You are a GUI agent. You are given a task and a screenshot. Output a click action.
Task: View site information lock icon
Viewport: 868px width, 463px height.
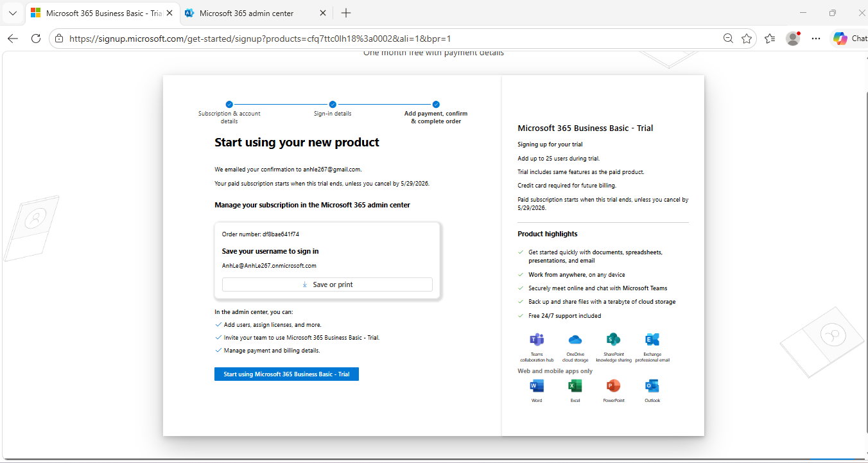click(x=59, y=39)
